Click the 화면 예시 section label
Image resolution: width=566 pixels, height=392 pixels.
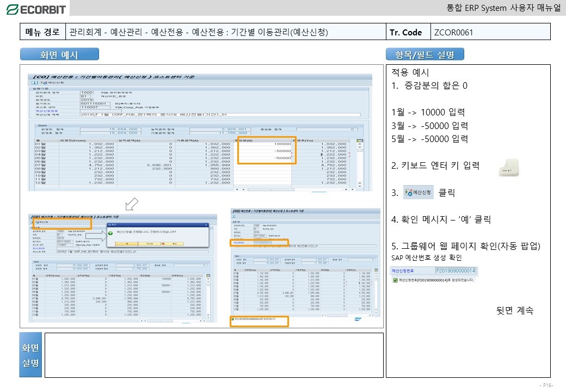coord(59,54)
